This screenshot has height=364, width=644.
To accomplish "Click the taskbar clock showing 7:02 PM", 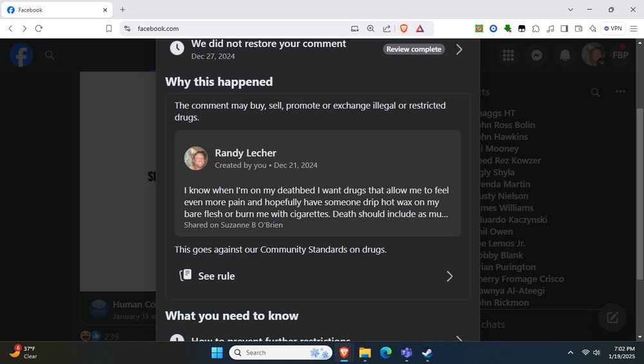I will 621,352.
